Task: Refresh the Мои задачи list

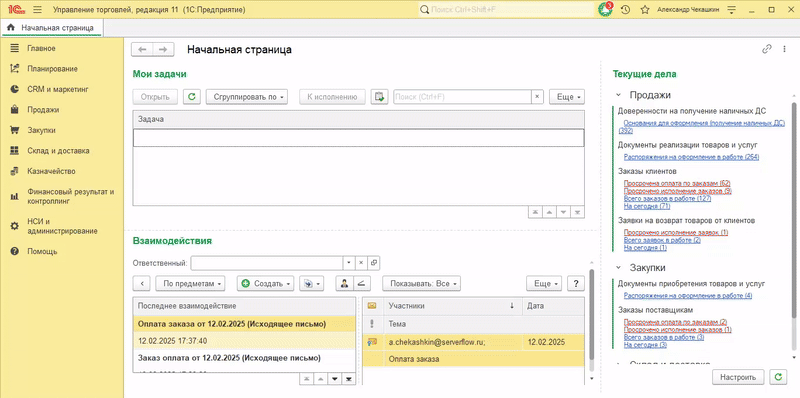Action: 192,96
